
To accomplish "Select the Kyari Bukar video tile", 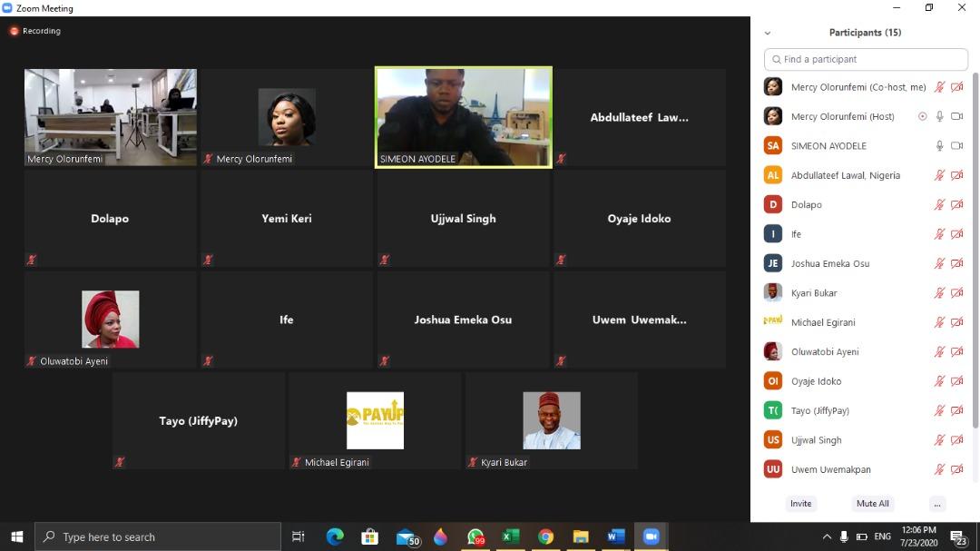I will (552, 421).
